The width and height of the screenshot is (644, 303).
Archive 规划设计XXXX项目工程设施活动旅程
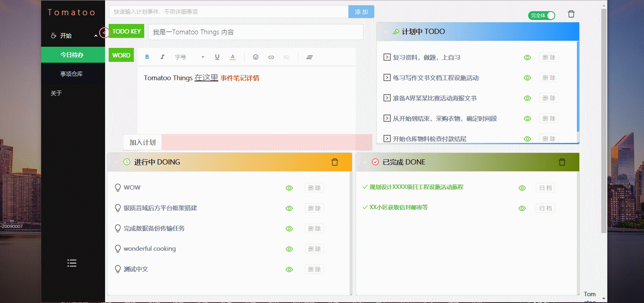(545, 188)
